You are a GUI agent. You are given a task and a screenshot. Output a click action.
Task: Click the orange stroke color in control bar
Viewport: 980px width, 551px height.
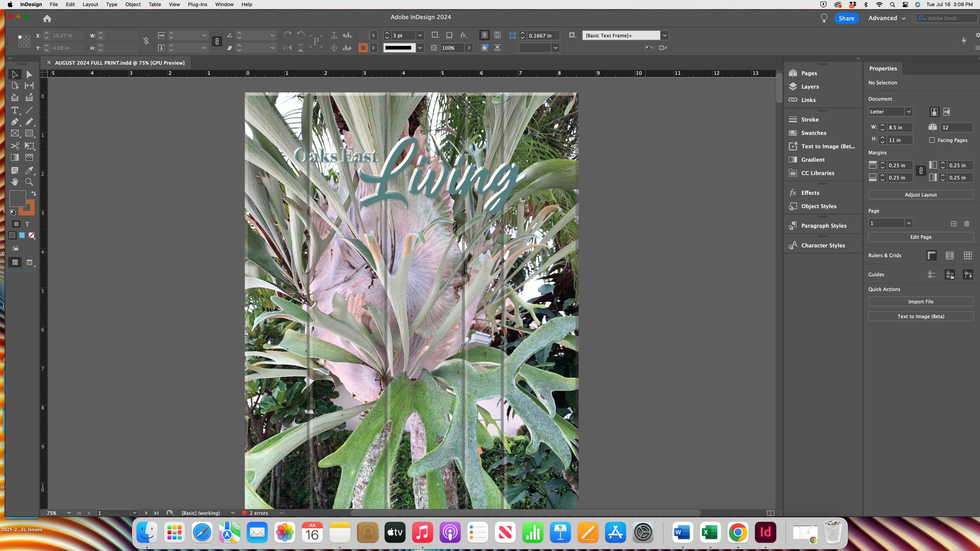click(x=363, y=48)
